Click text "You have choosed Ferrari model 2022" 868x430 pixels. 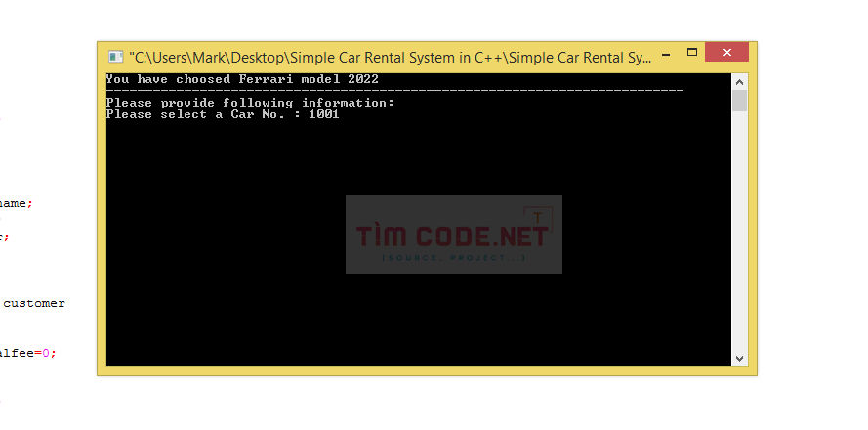point(242,79)
